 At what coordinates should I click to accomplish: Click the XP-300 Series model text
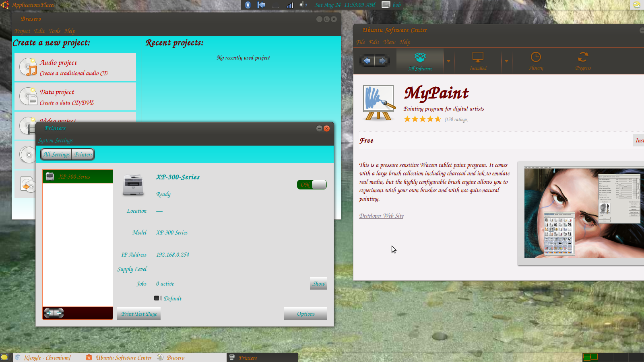172,232
